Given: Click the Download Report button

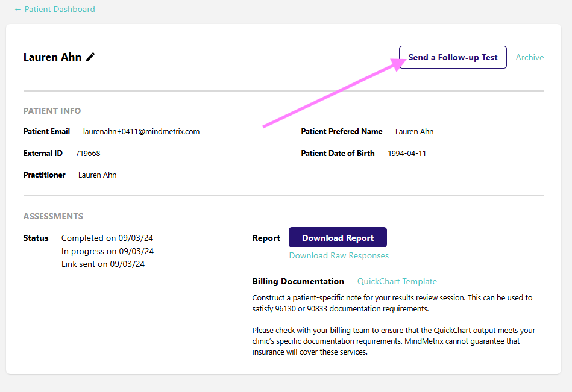Looking at the screenshot, I should [338, 237].
